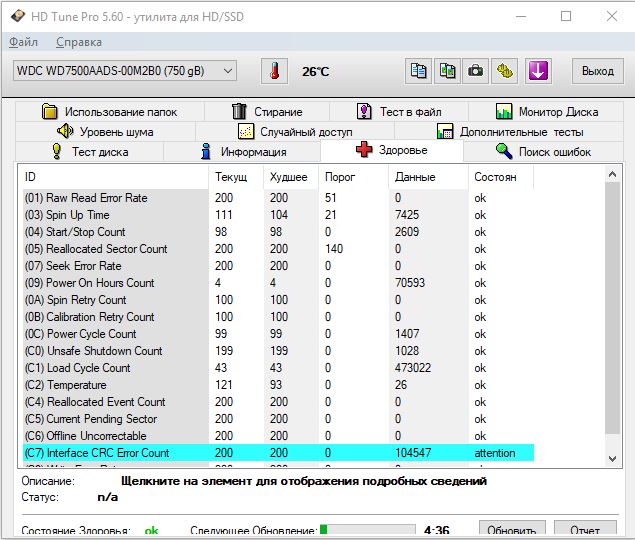Click the Обновить button
635x540 pixels.
[x=512, y=529]
